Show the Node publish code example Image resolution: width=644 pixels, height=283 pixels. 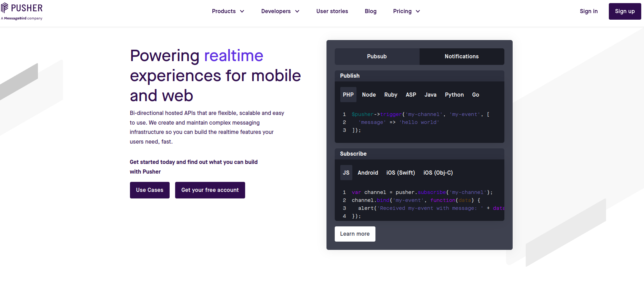click(x=369, y=95)
